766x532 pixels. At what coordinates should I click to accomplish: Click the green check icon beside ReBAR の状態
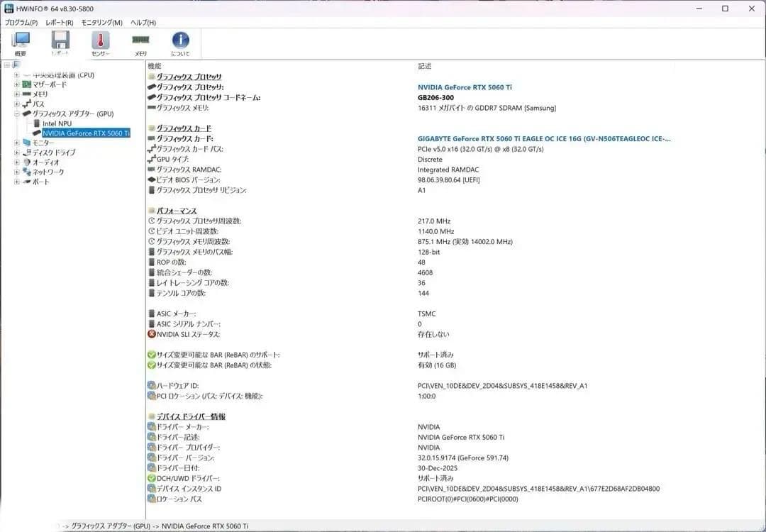point(152,365)
